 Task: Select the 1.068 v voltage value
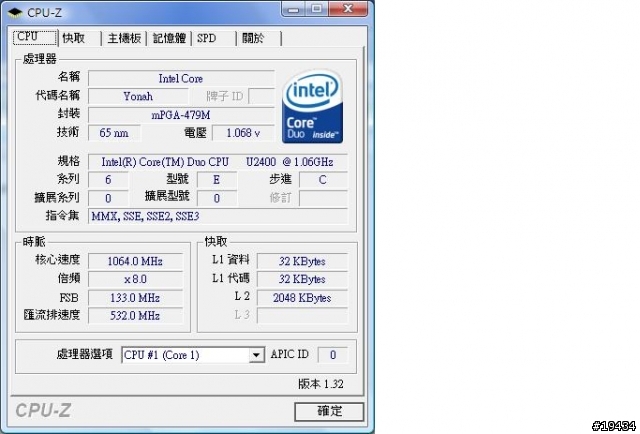click(243, 133)
